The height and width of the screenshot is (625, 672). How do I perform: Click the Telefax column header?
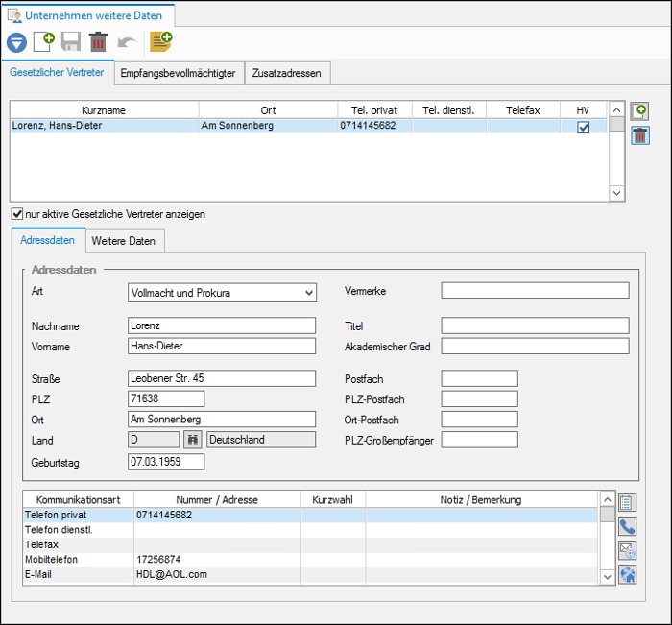click(x=523, y=110)
